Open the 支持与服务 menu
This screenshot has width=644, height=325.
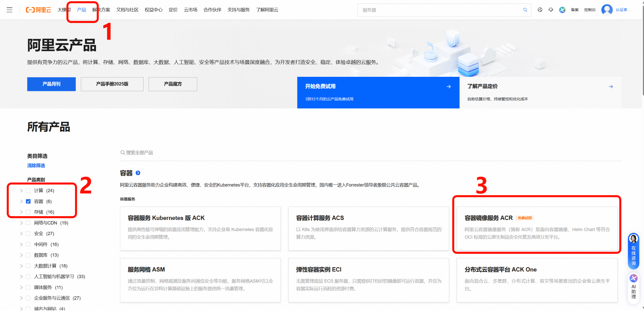[x=239, y=10]
